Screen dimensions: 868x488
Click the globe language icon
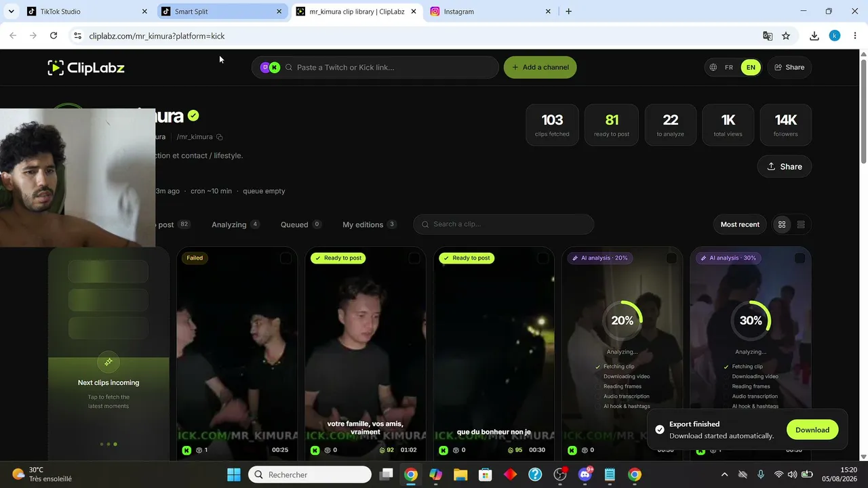tap(713, 67)
